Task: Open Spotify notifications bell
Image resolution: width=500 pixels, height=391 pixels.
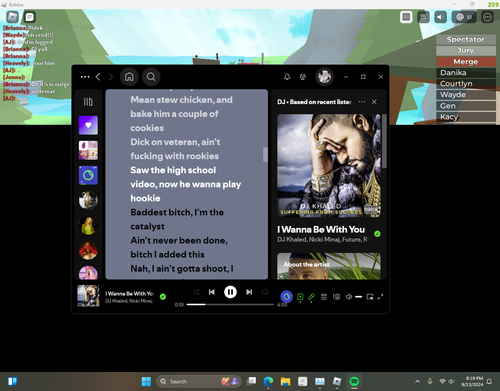Action: point(287,77)
